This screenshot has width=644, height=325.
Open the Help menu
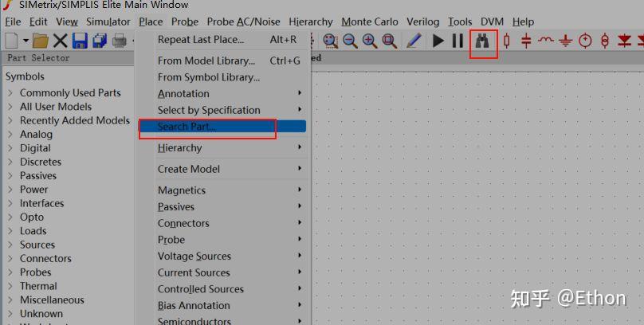[523, 22]
